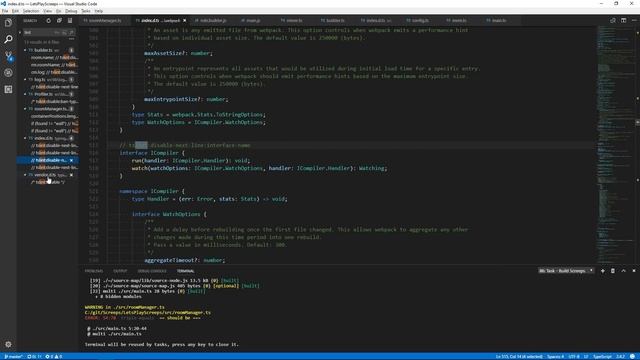Open the match under log.ts
640x360 pixels.
(54, 87)
